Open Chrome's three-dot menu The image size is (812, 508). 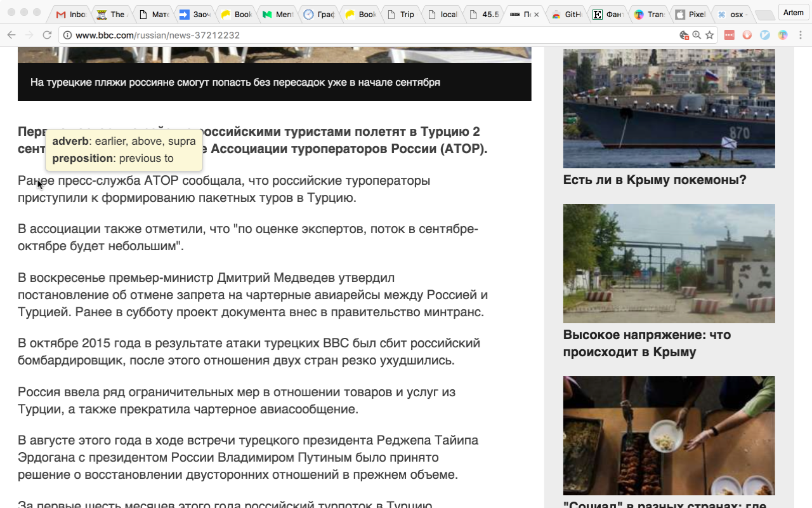(801, 35)
